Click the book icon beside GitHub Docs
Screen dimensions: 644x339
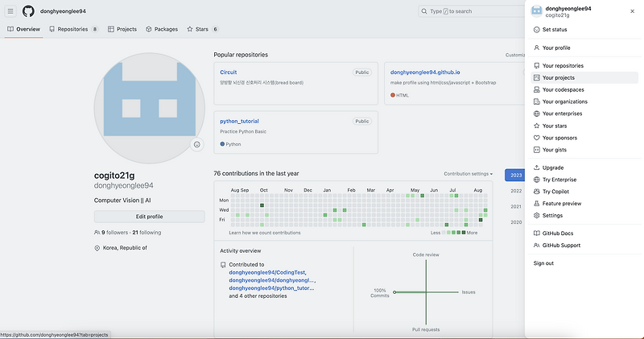(x=536, y=234)
